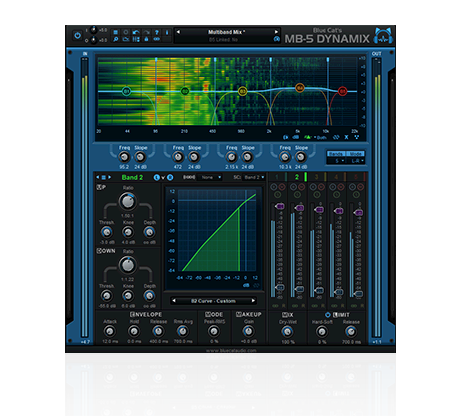Toggle the plugin power bypass button

coord(77,35)
